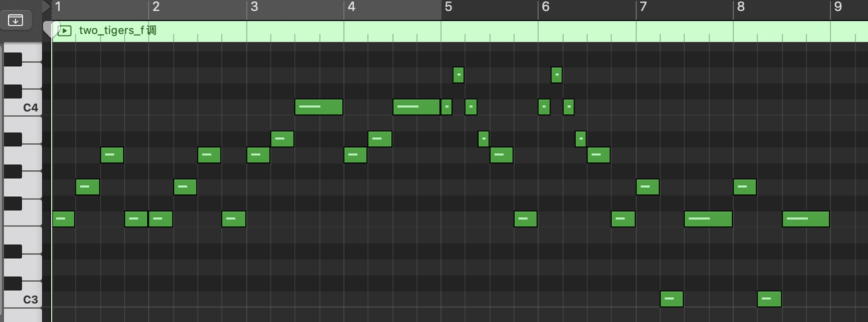Play the D#4 black piano key
Image resolution: width=868 pixels, height=322 pixels.
13,59
